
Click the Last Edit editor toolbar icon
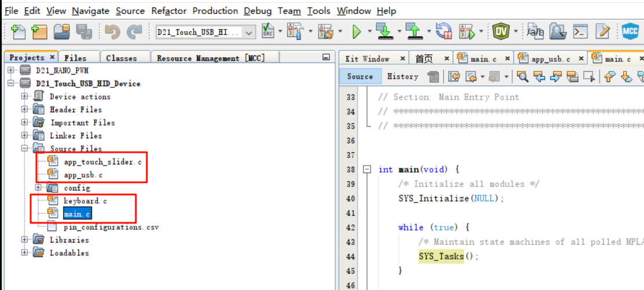coord(454,76)
